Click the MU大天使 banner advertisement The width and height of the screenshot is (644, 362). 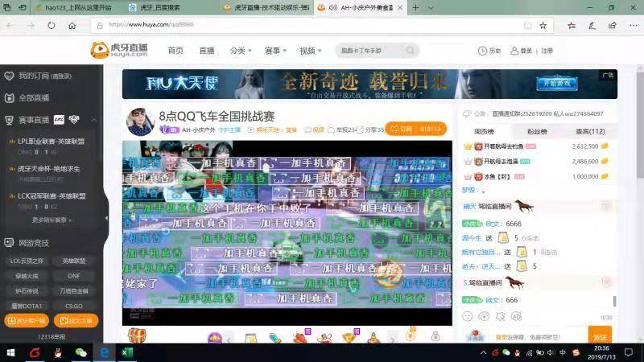pos(369,84)
